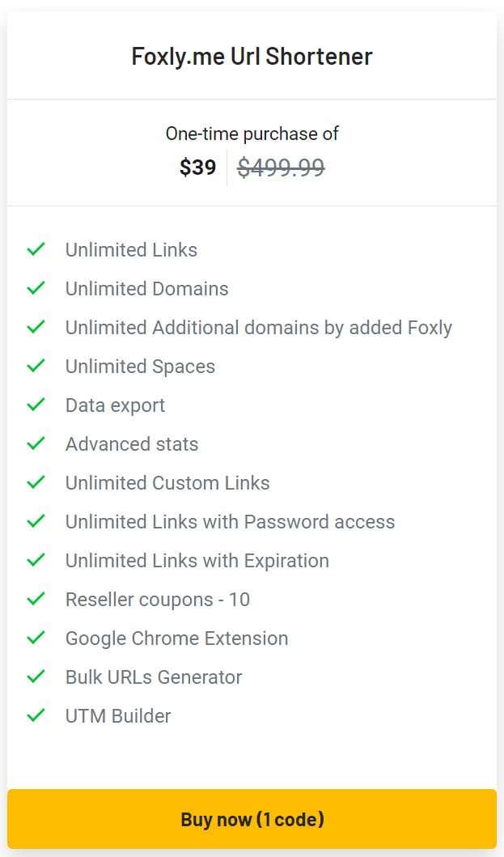Screen dimensions: 504x857
Task: Click the Buy now (1 code) button
Action: click(252, 819)
